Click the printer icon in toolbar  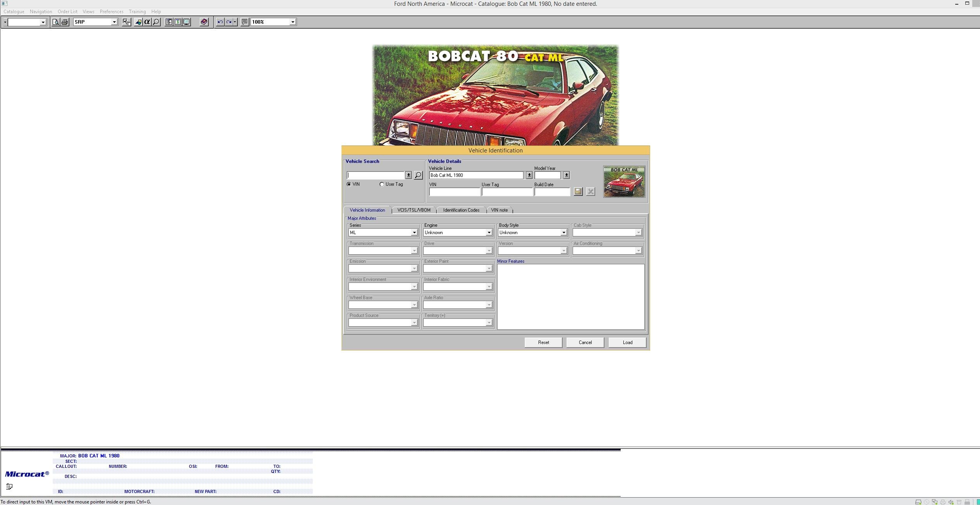coord(65,22)
